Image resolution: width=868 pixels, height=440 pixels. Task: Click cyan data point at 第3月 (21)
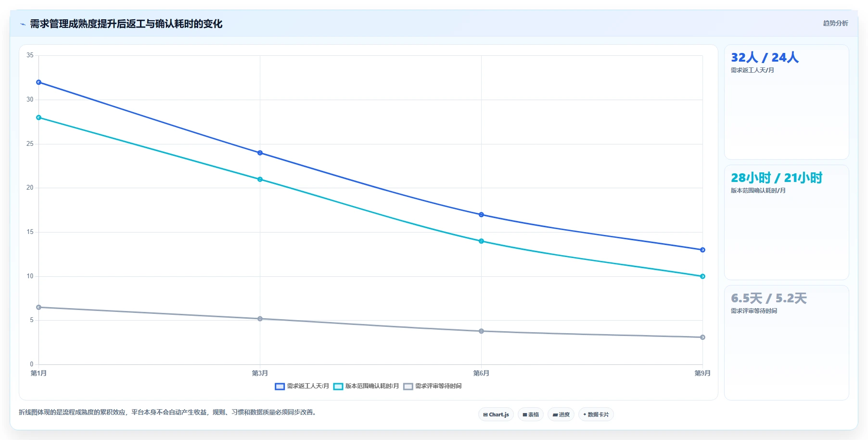[260, 180]
